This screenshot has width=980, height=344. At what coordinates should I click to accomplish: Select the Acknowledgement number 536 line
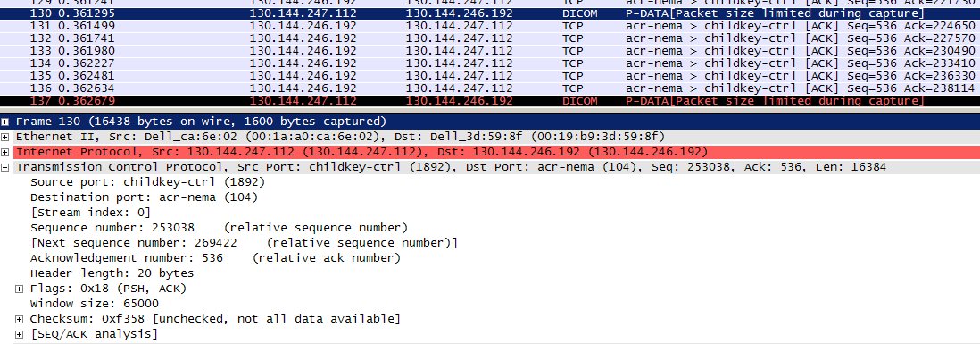pyautogui.click(x=215, y=257)
